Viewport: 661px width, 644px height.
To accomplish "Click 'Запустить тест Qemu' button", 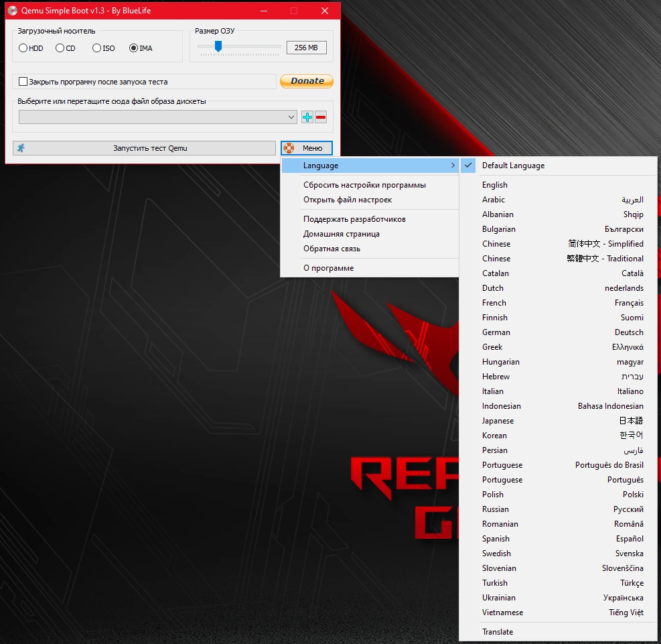I will [x=144, y=148].
